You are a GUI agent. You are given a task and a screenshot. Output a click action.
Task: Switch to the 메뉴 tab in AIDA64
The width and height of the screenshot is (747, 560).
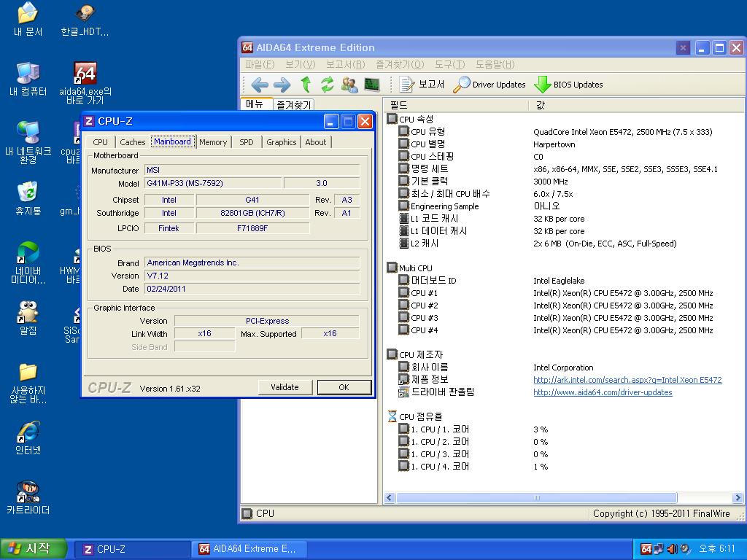tap(256, 104)
